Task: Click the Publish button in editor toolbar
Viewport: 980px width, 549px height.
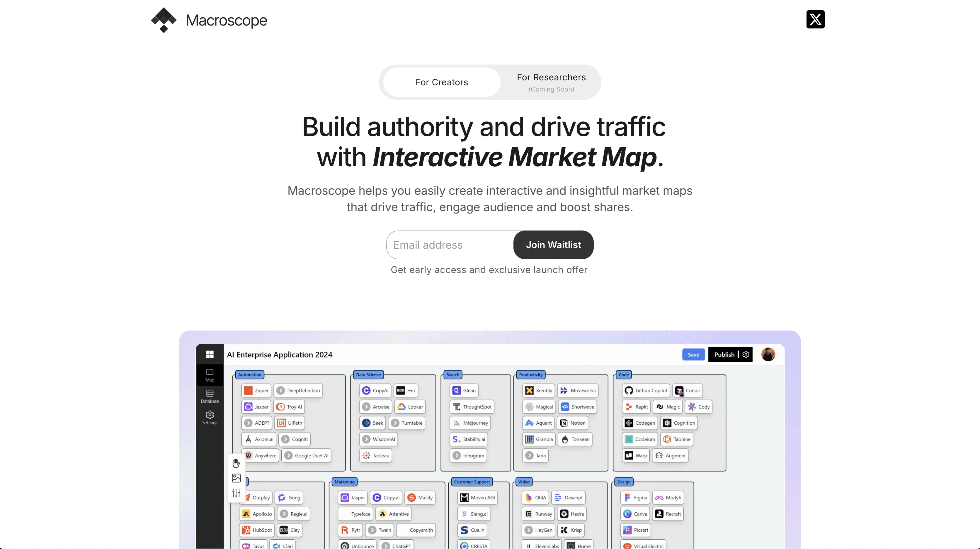Action: [x=724, y=354]
